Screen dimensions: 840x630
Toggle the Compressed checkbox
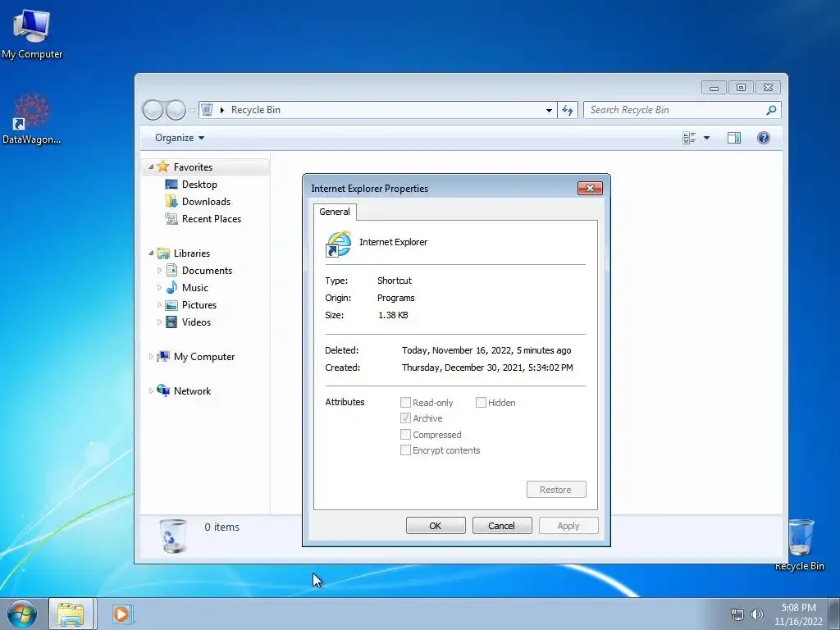(405, 434)
